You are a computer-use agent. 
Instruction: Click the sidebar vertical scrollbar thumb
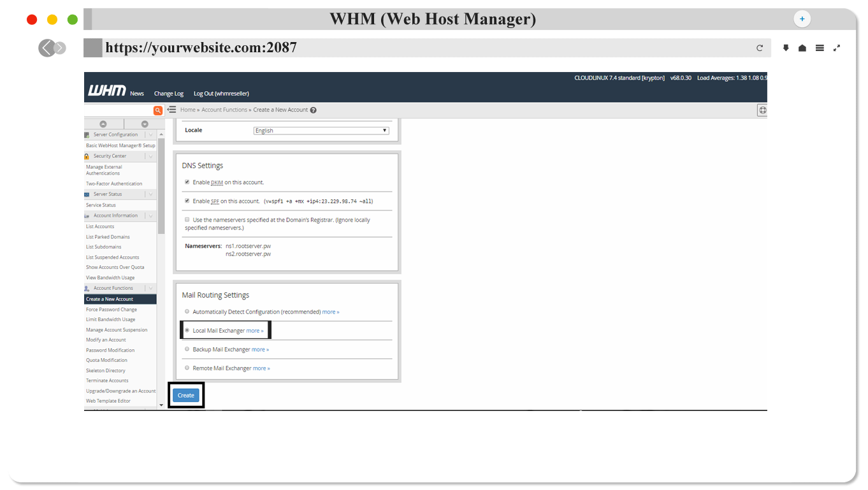tap(161, 186)
